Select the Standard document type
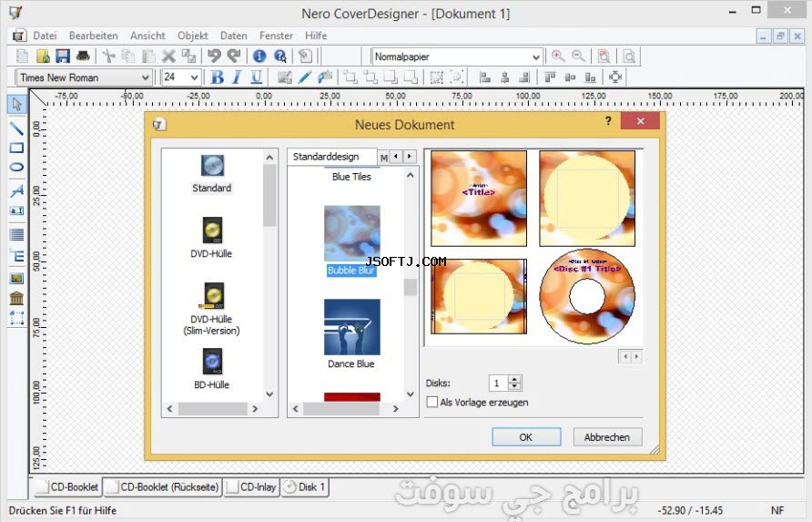Screen dimensions: 812x522 [212, 174]
